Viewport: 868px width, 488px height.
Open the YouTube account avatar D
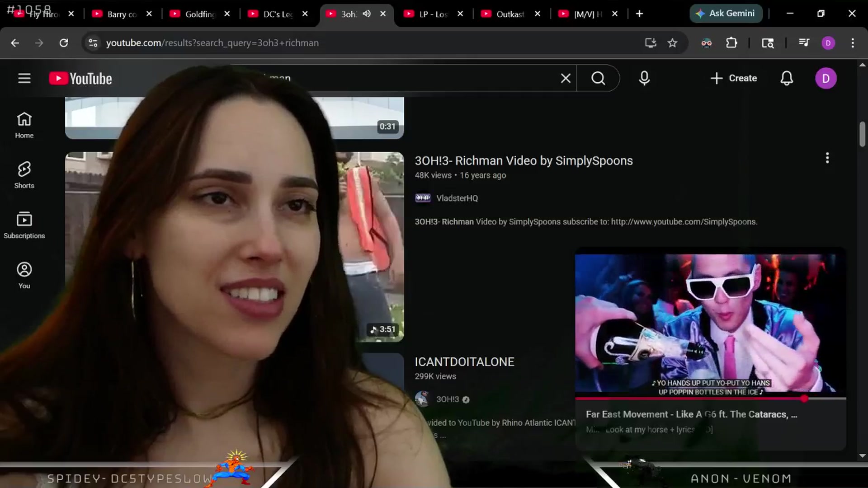pos(826,78)
